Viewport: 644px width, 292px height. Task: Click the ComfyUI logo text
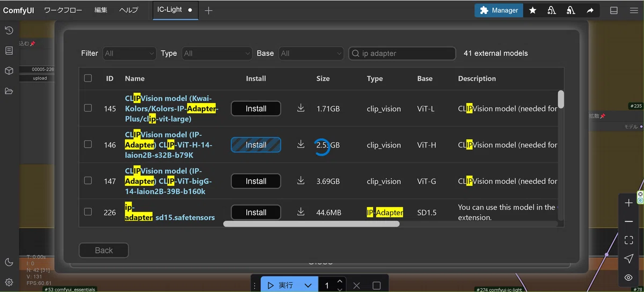click(x=19, y=10)
